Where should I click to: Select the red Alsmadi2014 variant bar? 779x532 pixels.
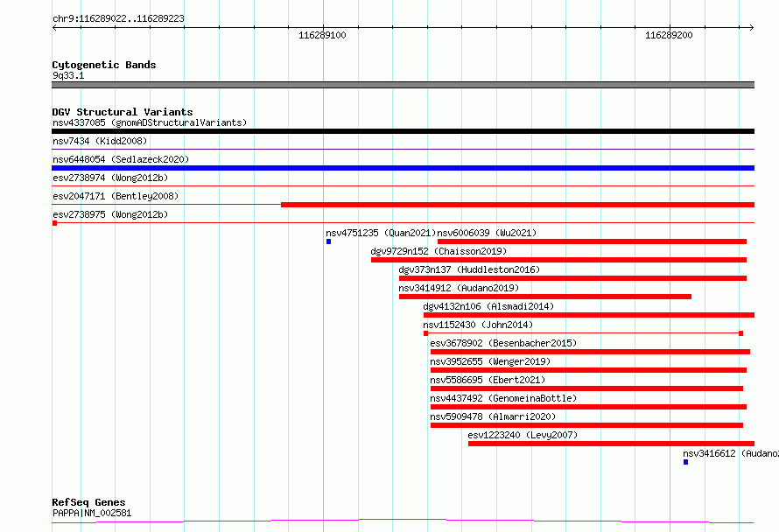(589, 315)
